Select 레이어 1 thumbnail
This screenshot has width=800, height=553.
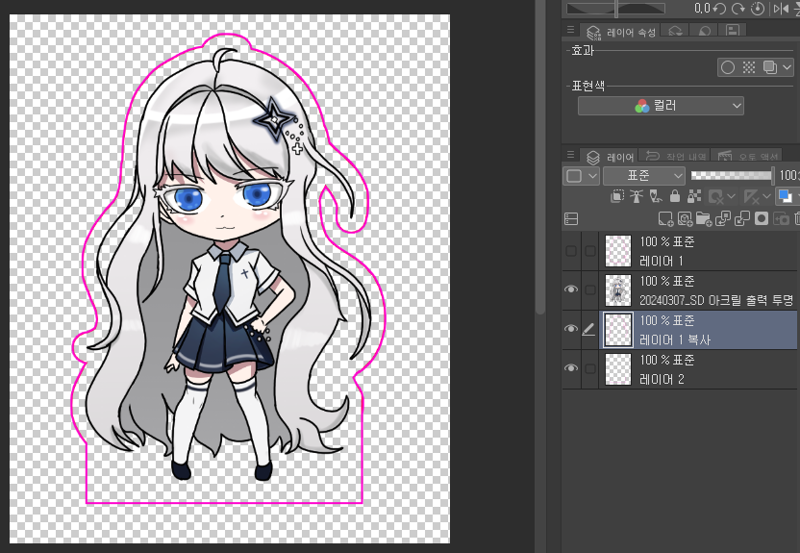(x=618, y=251)
